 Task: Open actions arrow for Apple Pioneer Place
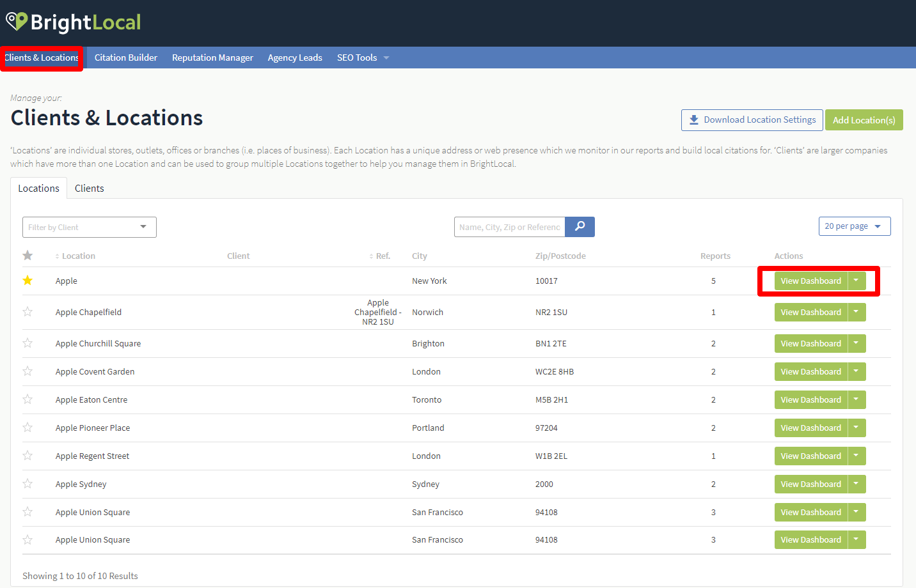point(857,428)
